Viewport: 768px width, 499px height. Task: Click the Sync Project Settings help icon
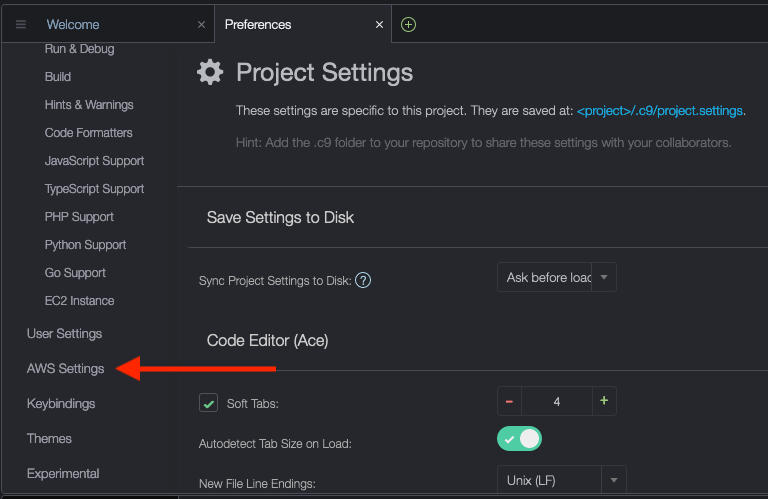(363, 281)
